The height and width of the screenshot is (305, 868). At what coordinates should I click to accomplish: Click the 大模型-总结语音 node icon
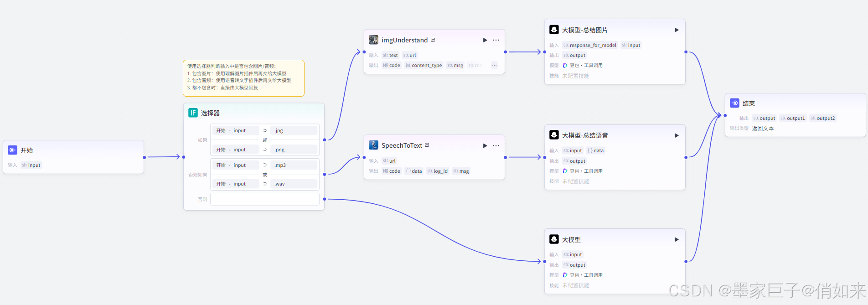[x=554, y=135]
